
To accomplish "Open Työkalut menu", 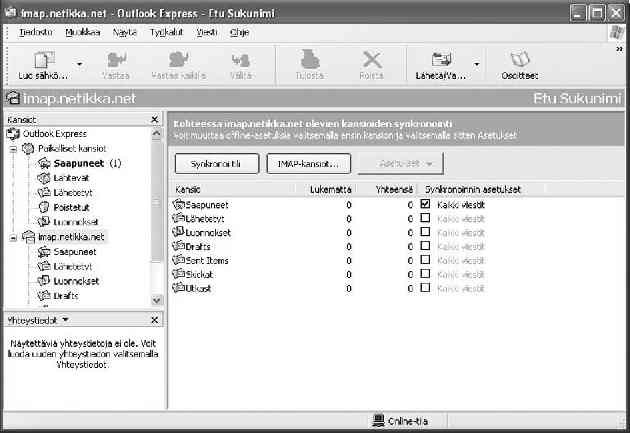I will pos(166,32).
